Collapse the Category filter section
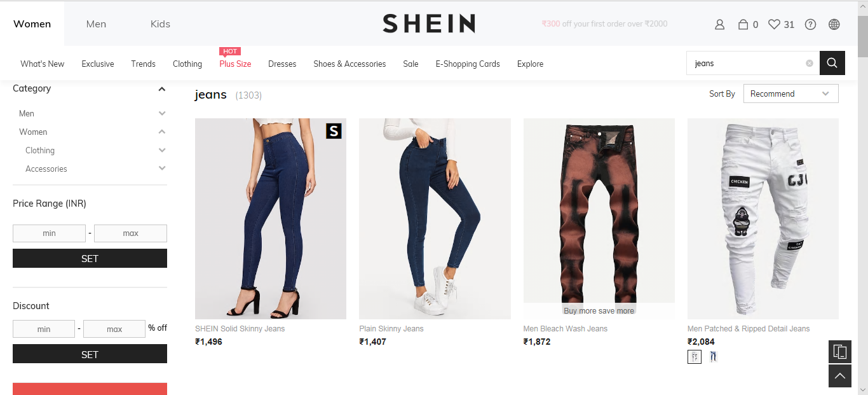 pos(162,89)
